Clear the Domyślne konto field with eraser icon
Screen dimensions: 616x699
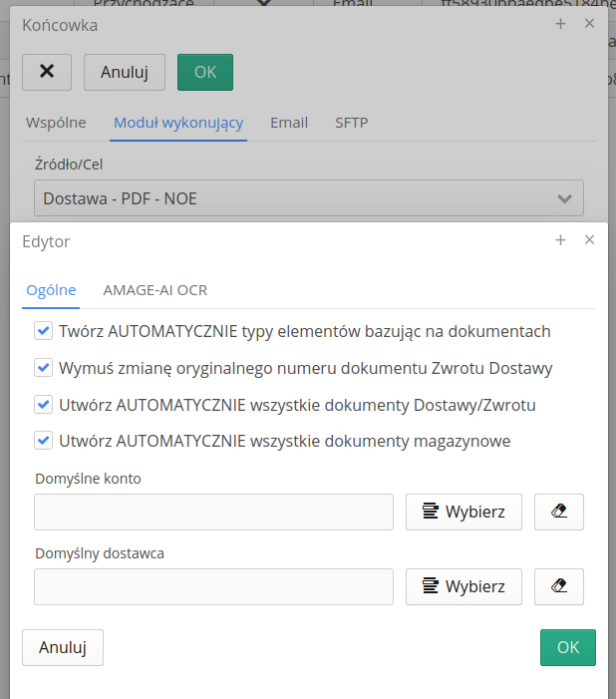point(558,512)
